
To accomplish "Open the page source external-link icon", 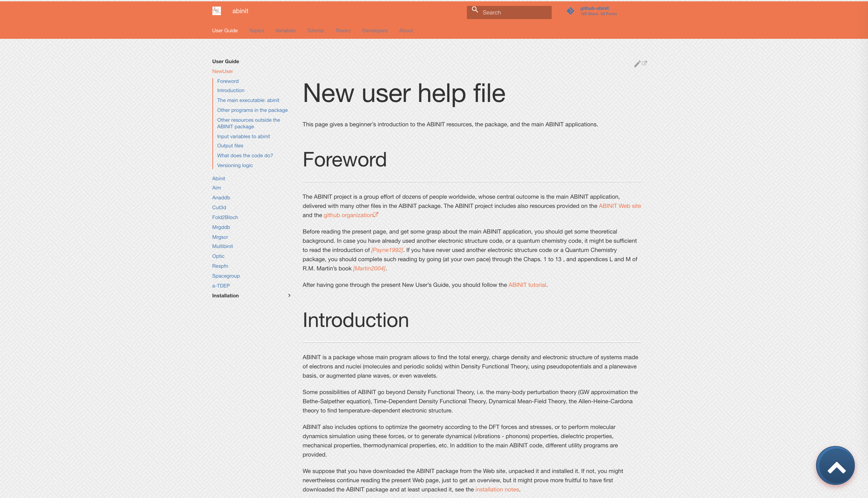I will point(644,63).
